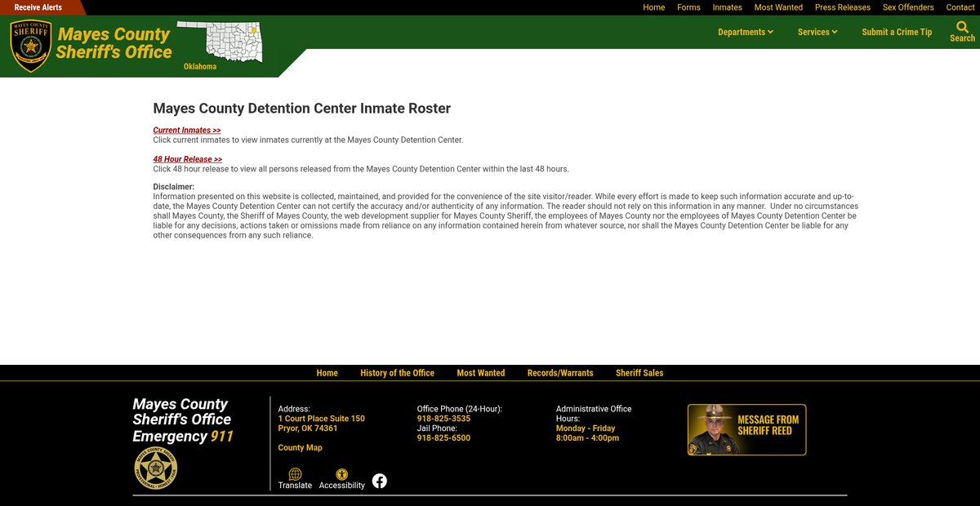
Task: Click the Emergency 911 footer text
Action: [x=183, y=437]
